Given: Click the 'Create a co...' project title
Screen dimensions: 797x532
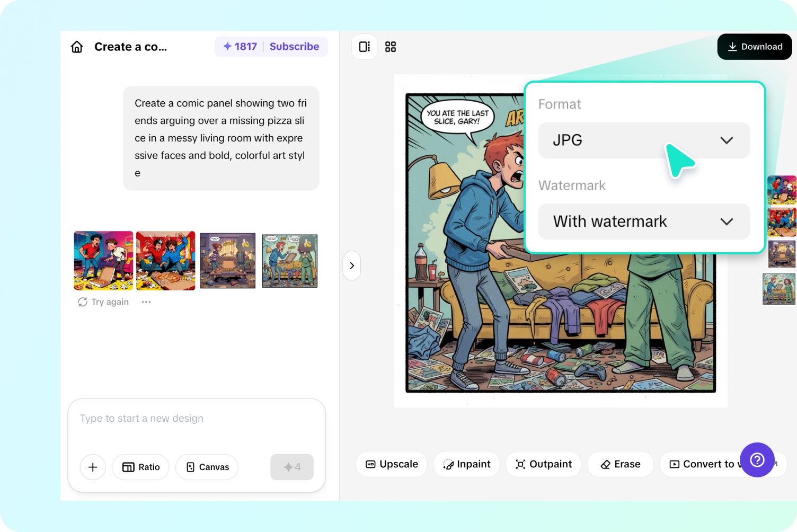Looking at the screenshot, I should [x=130, y=47].
